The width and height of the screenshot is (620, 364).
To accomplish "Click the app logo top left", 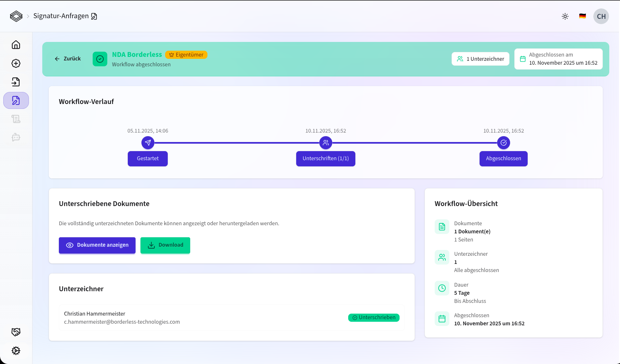I will (x=16, y=16).
